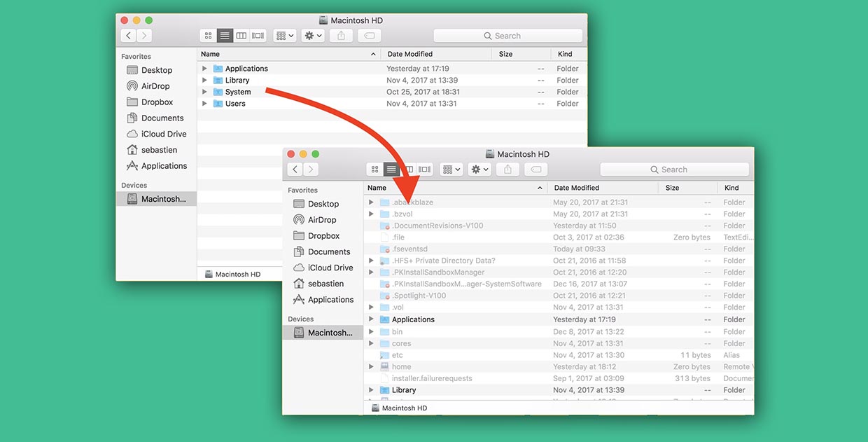Viewport: 868px width, 442px height.
Task: Sort by Date Modified in front window
Action: pyautogui.click(x=603, y=188)
